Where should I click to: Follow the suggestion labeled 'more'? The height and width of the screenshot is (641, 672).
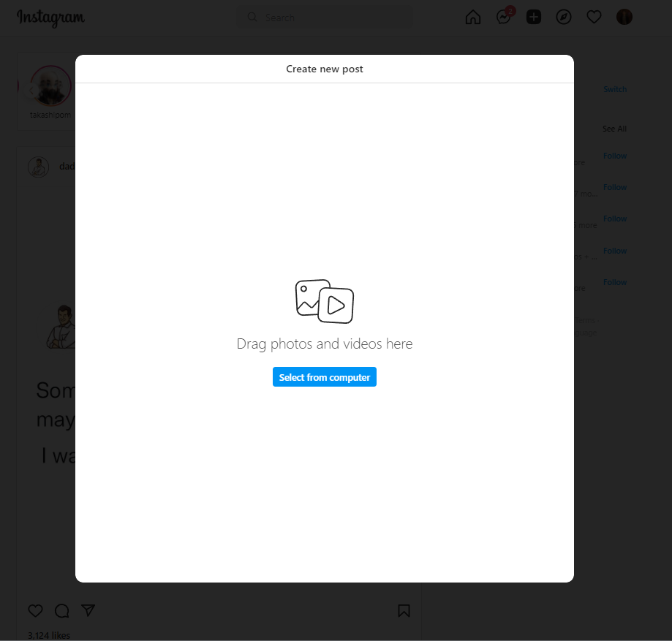tap(615, 219)
